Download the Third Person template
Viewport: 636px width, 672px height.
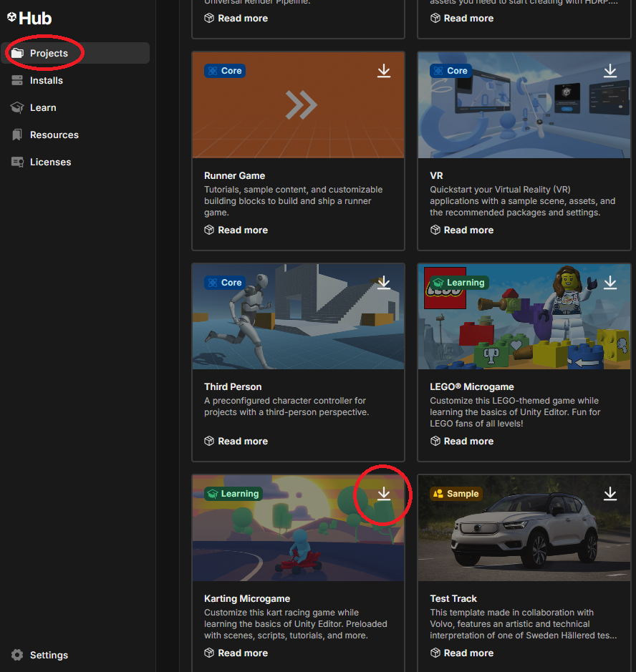coord(384,283)
